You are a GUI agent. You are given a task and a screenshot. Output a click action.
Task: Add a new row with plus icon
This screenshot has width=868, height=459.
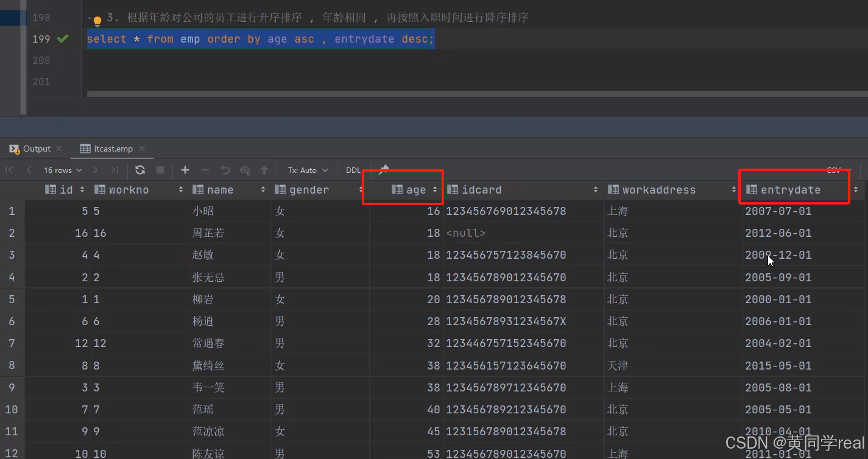[185, 170]
